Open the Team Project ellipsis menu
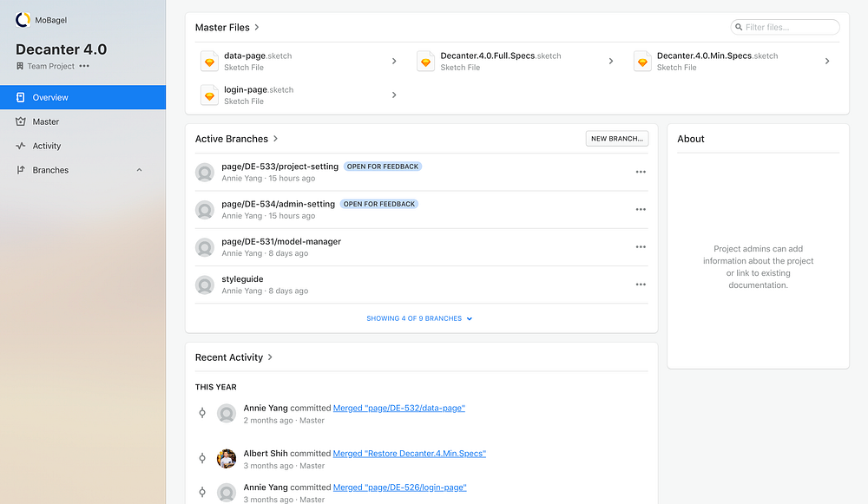The width and height of the screenshot is (868, 504). (x=84, y=66)
